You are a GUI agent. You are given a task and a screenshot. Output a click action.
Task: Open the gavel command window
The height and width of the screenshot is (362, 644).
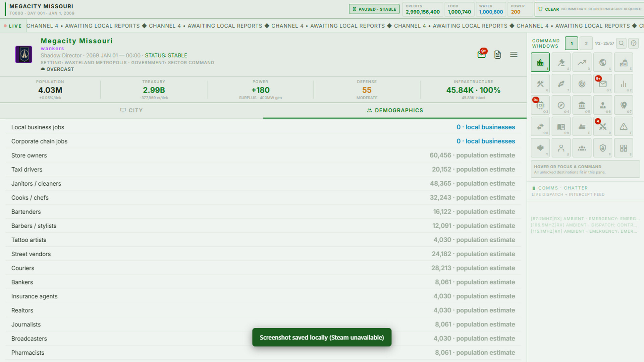click(561, 62)
